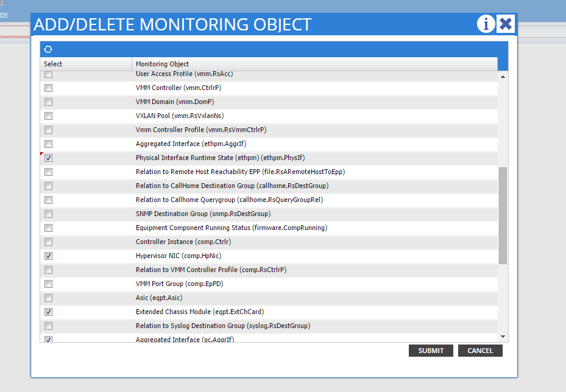Tick the Asic (eqpt.Asic) checkbox
The height and width of the screenshot is (392, 566).
click(49, 298)
